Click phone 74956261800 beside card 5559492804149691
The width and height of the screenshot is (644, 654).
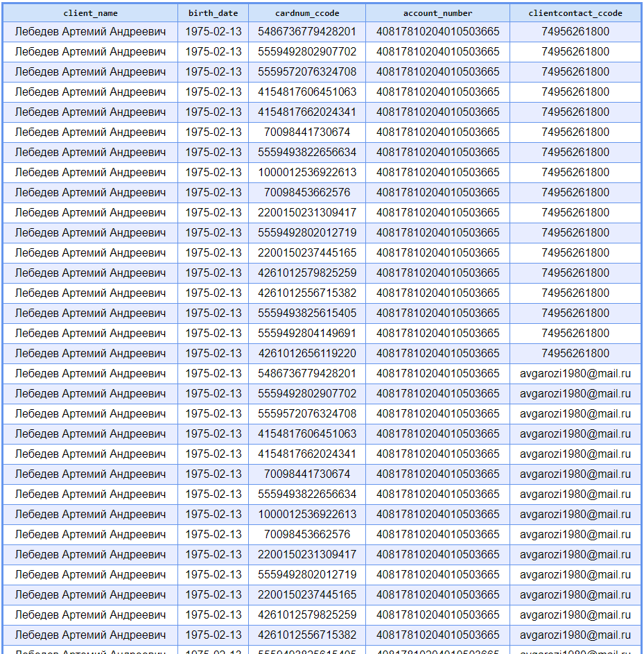[x=575, y=333]
